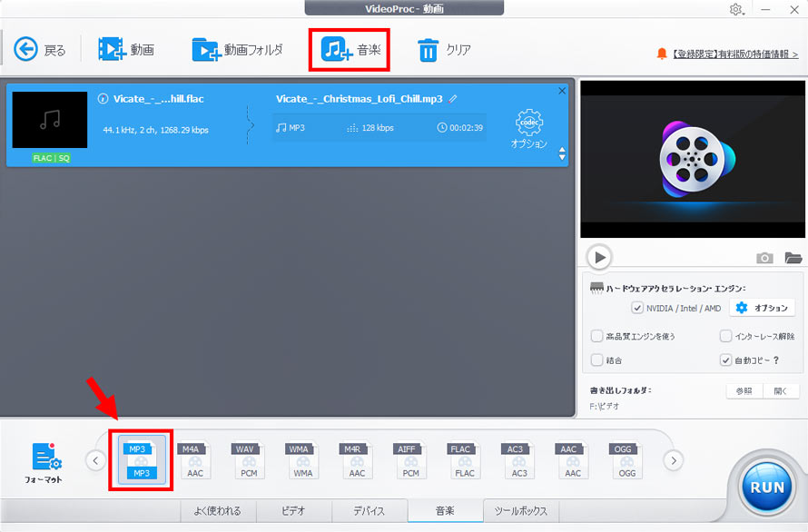The height and width of the screenshot is (532, 808).
Task: Select M4A AAC output format
Action: (193, 460)
